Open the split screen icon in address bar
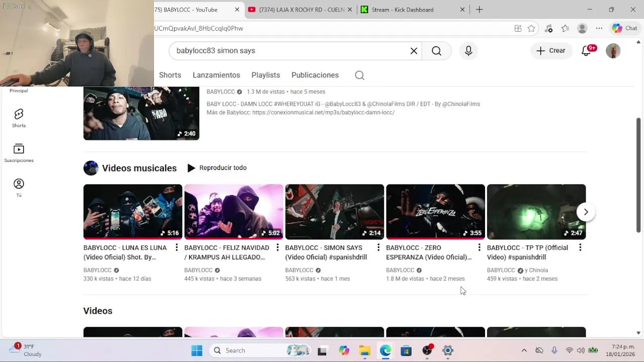Viewport: 644px width, 362px height. 518,29
